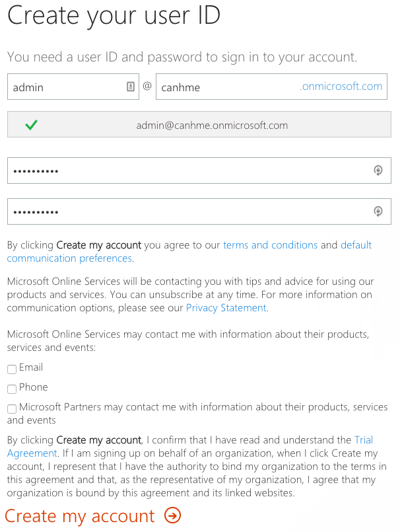Click the @ symbol between the ID fields
This screenshot has height=532, width=400.
(x=147, y=86)
